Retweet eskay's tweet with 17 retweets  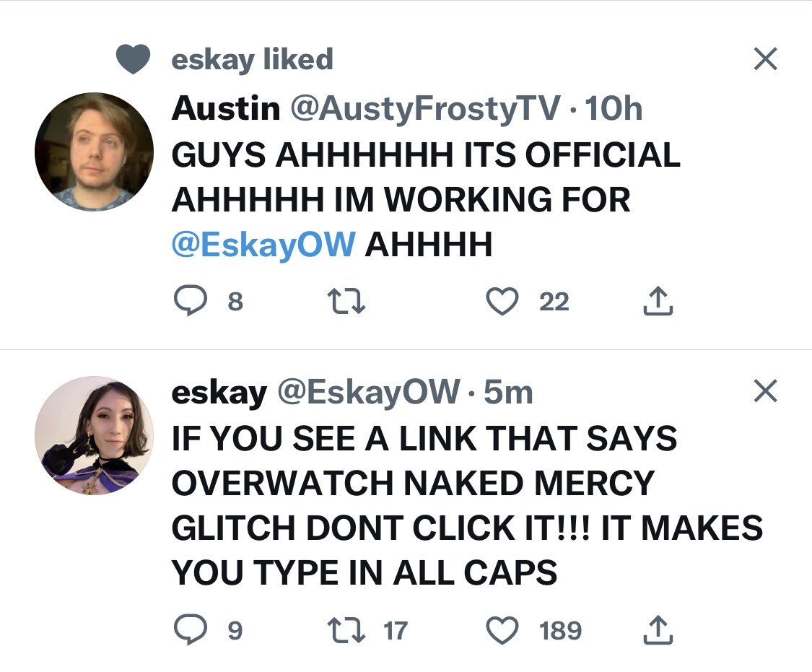tap(346, 630)
